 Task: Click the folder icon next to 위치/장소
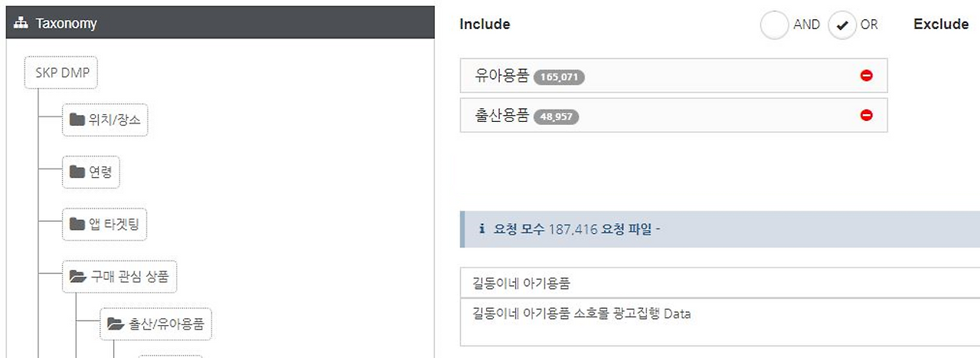click(x=77, y=120)
